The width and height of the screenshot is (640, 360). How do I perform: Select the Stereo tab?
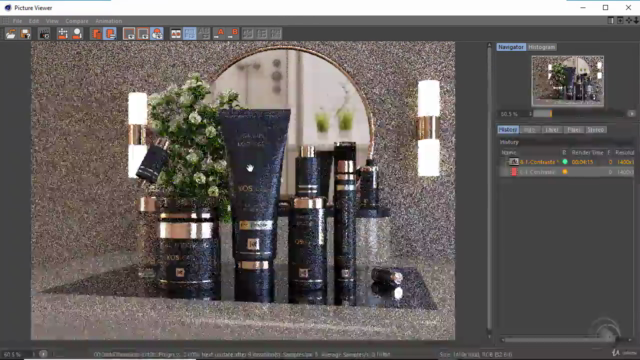pyautogui.click(x=596, y=130)
